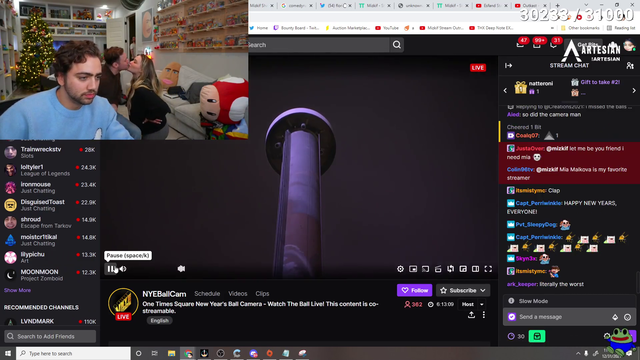Open LVNDMARK recommended channel
The image size is (640, 360).
(50, 322)
